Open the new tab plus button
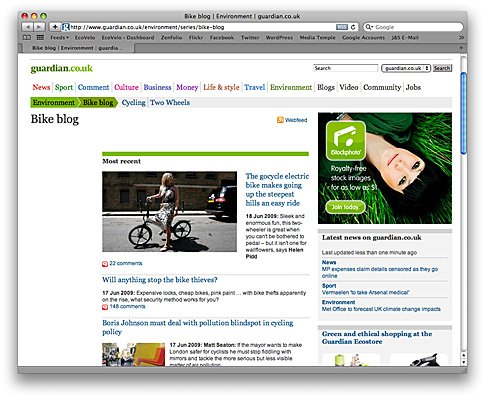 [461, 48]
